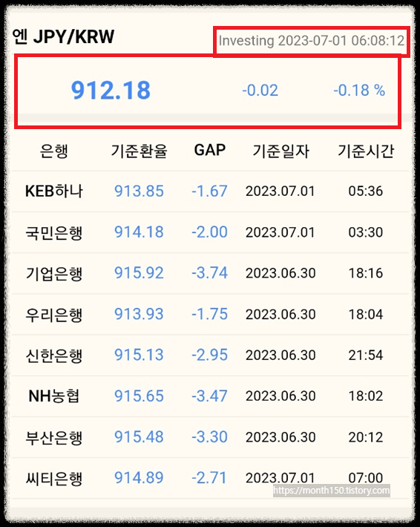Click the GAP value -3.47
The height and width of the screenshot is (527, 420).
210,396
